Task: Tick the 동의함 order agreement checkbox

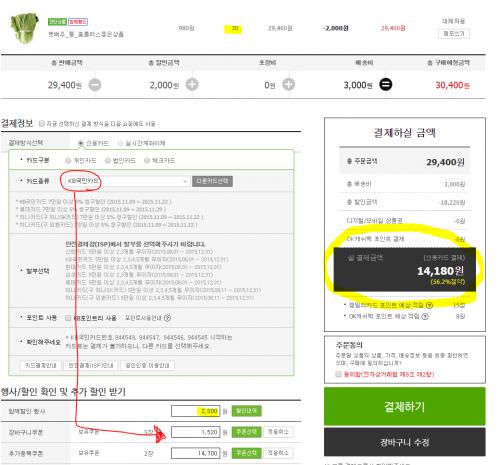Action: pos(338,374)
